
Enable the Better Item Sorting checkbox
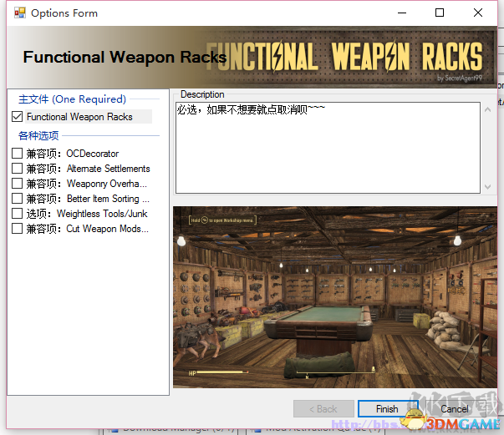(x=17, y=199)
